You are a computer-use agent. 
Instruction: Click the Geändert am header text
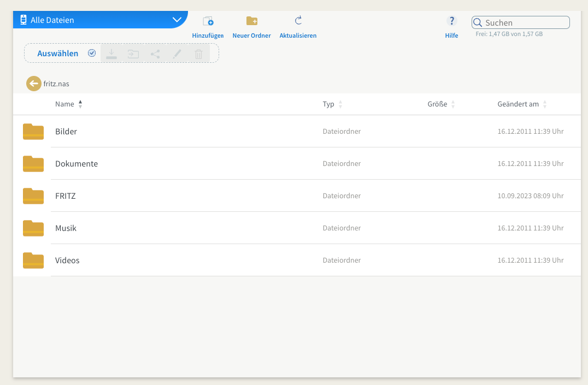click(518, 104)
